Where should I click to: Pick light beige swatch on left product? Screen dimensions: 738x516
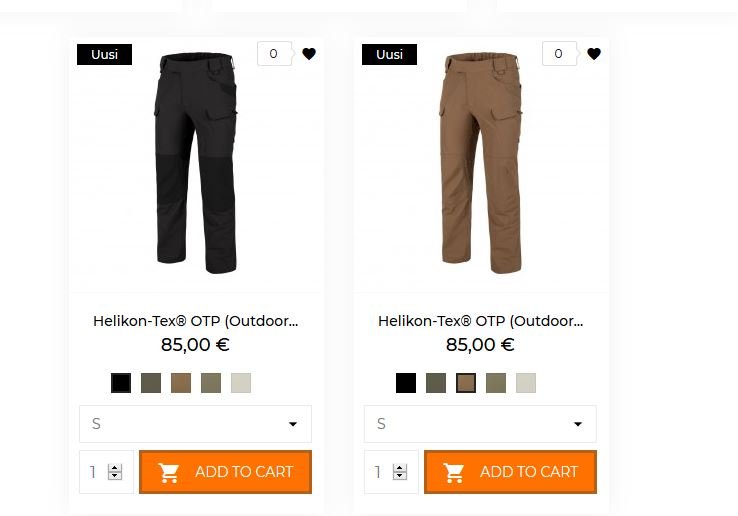click(241, 383)
